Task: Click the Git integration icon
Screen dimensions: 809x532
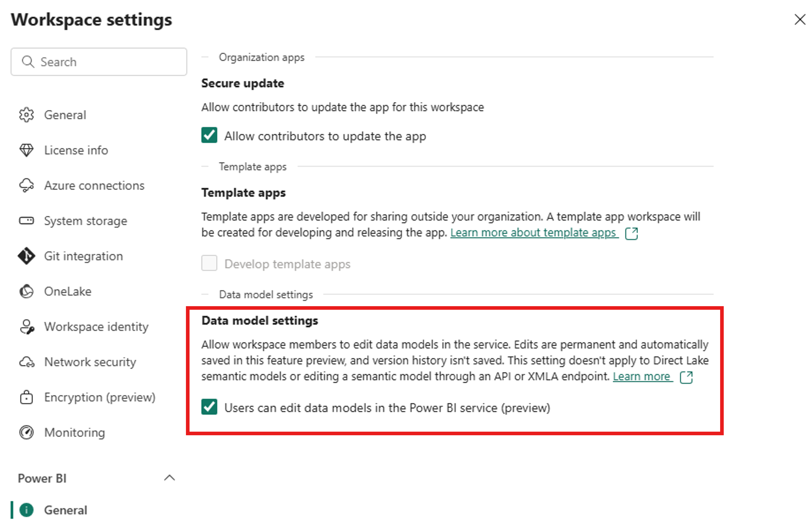Action: point(26,256)
